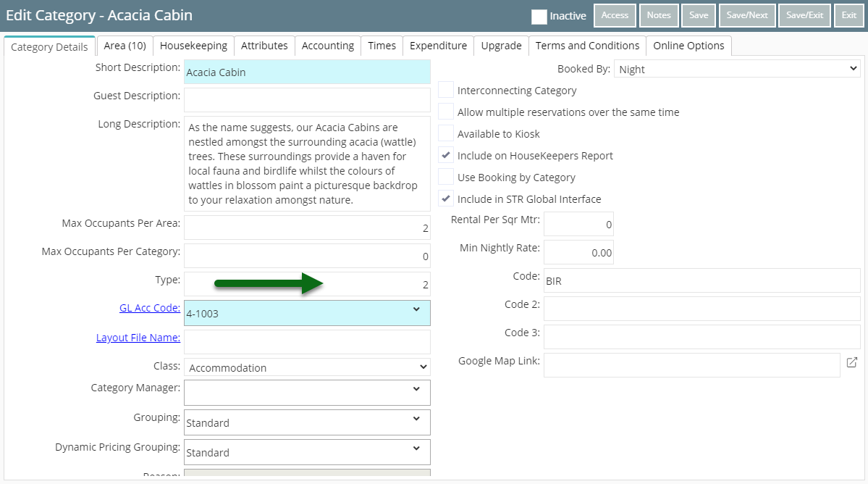Click the Save button
The image size is (868, 484).
point(699,15)
